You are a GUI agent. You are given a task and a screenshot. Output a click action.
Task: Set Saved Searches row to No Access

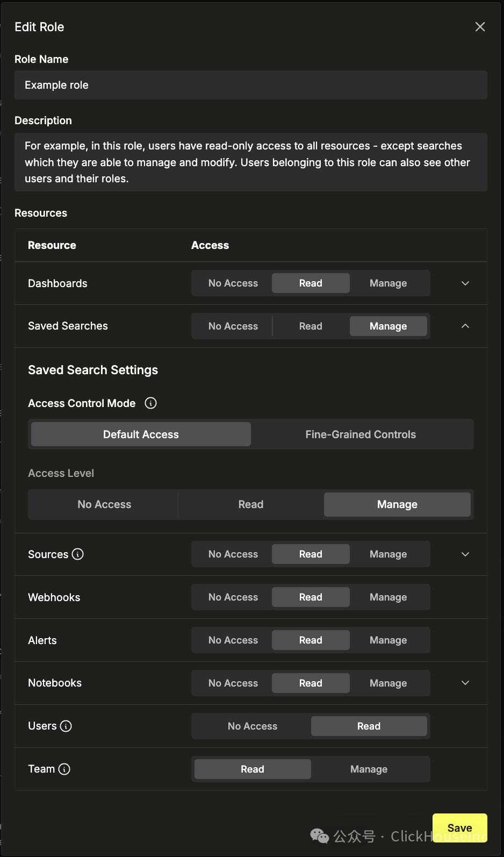coord(233,326)
